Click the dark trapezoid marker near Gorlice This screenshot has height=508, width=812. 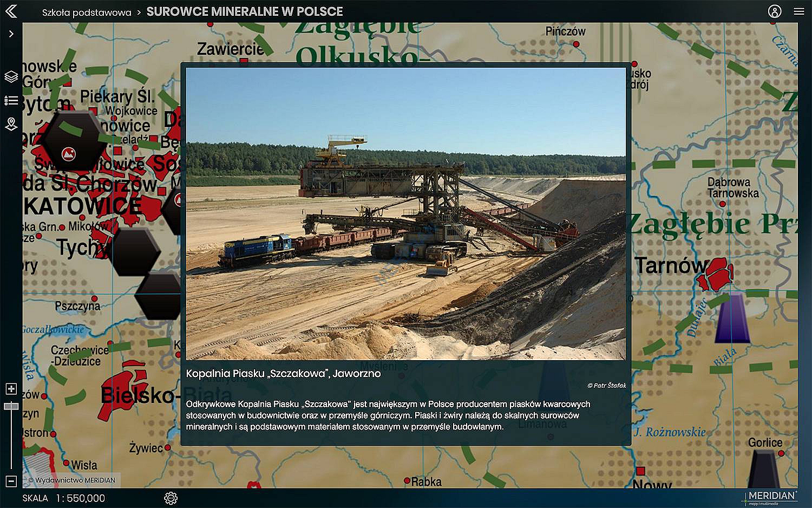click(764, 469)
